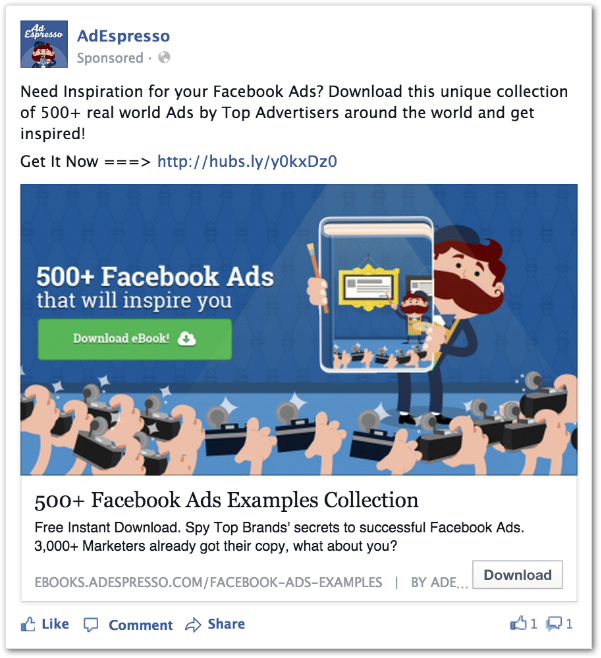601x658 pixels.
Task: Click the green Download eBook! button in the ad image
Action: coord(135,339)
